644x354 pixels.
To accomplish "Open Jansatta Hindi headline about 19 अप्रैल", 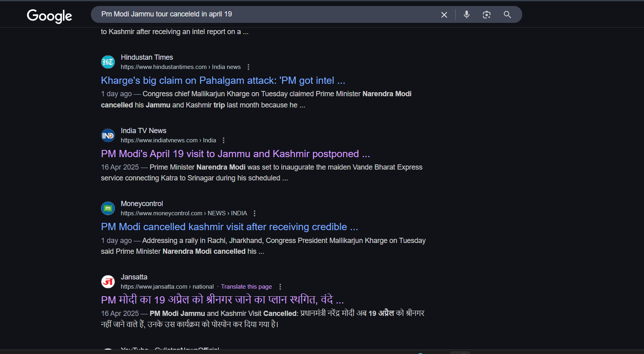I will [222, 300].
